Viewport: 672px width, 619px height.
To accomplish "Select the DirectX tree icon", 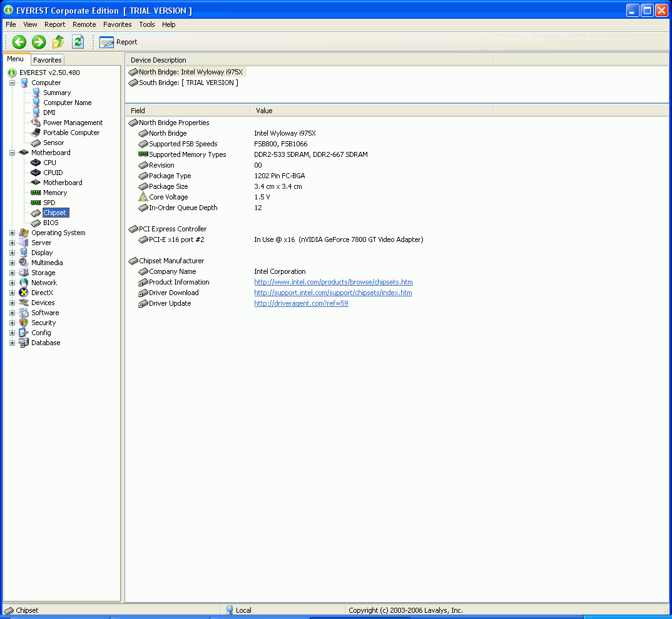I will [x=24, y=293].
